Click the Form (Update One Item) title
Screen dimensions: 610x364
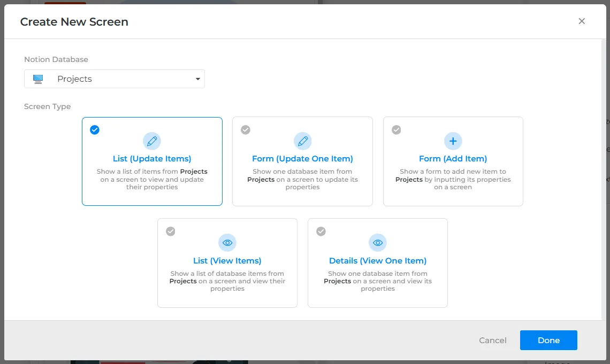(x=302, y=159)
